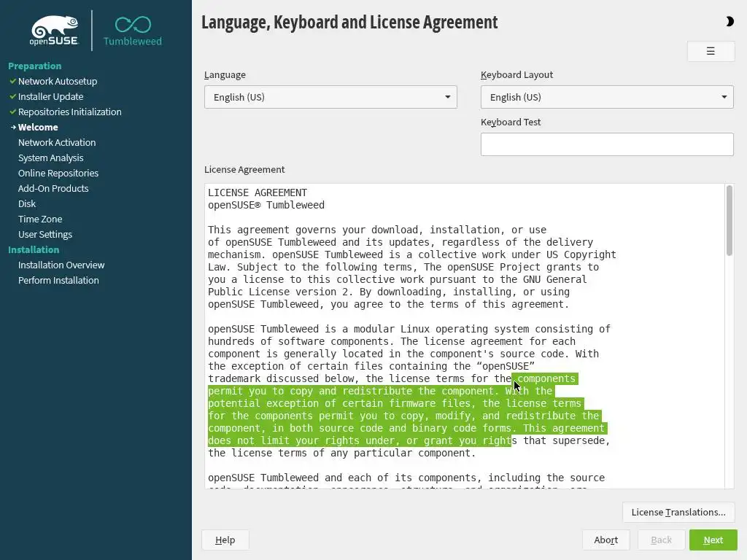Open the Language dropdown
This screenshot has height=560, width=747.
coord(330,97)
